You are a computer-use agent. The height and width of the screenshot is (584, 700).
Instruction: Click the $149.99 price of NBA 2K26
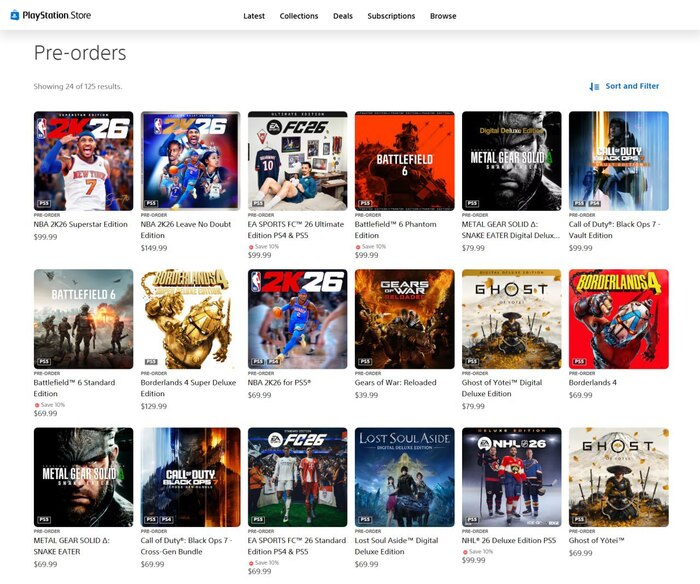(x=154, y=248)
